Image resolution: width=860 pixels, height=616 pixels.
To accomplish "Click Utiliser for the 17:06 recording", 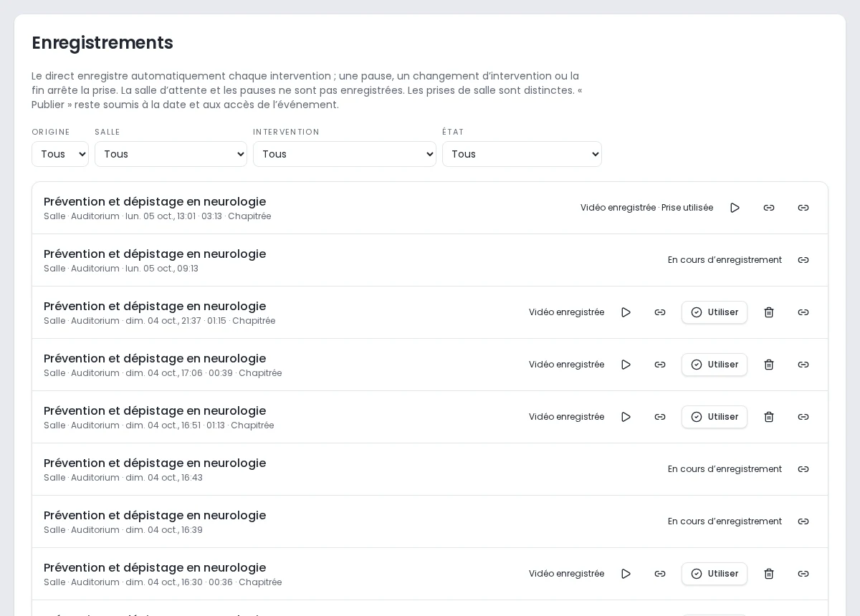I will click(715, 365).
